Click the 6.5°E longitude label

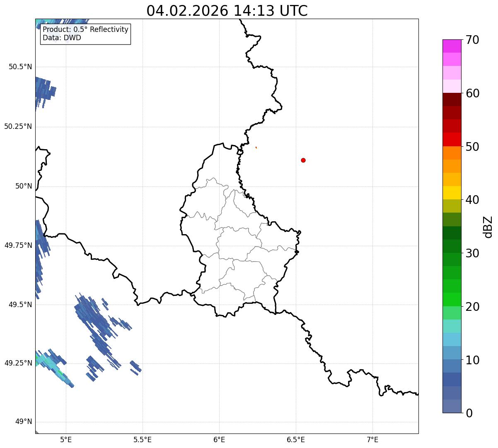point(296,439)
